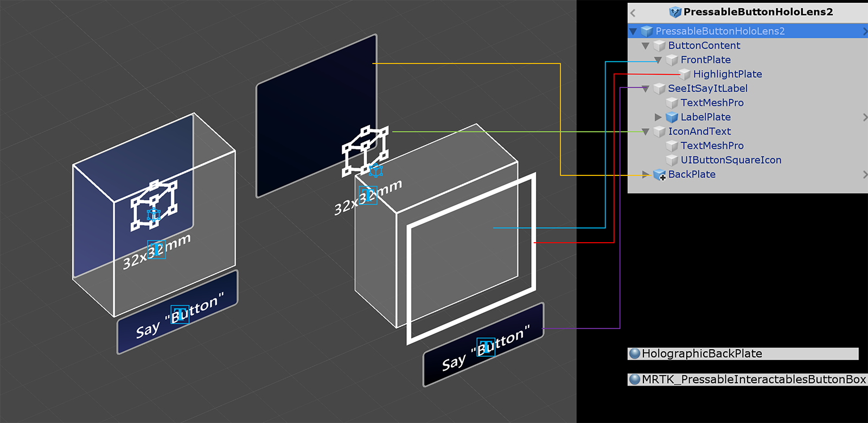868x423 pixels.
Task: Click the white wireframe cube icon on assembled button
Action: [x=154, y=205]
